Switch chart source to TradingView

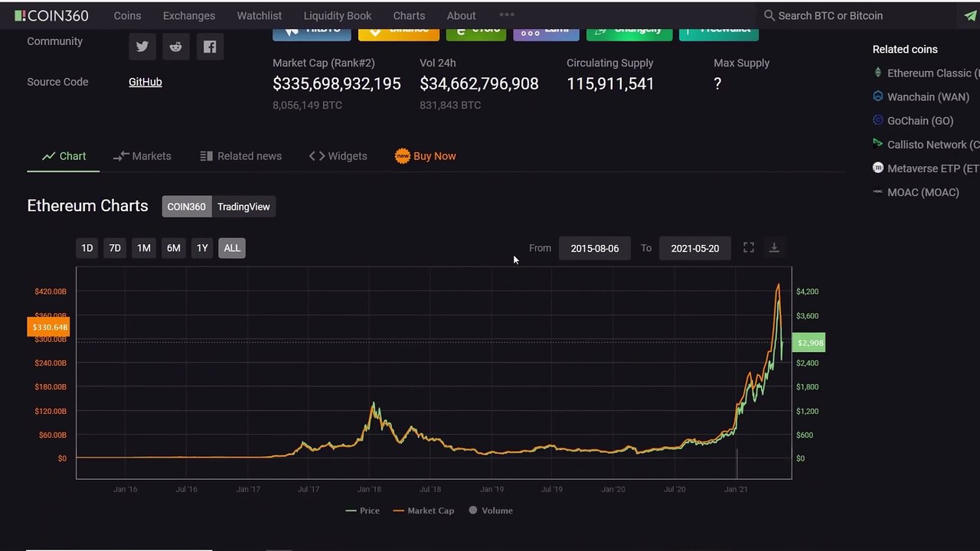[x=243, y=207]
